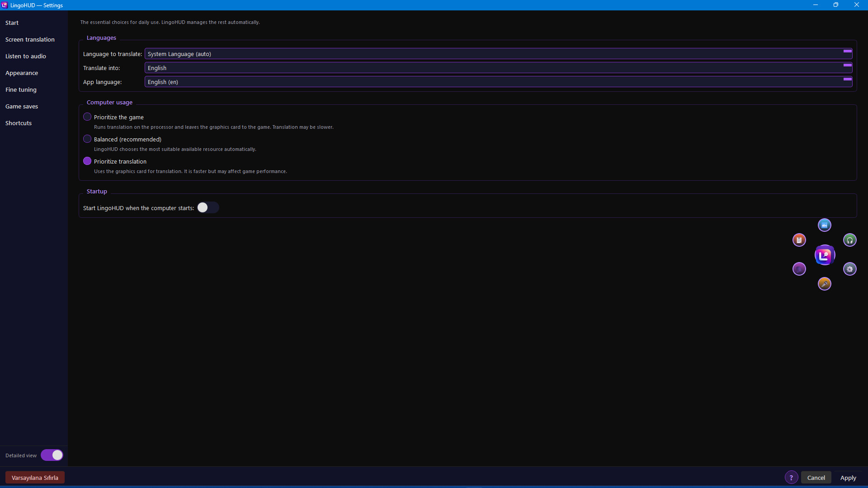Open help with the question mark button
Screen dimensions: 868x488
(791, 478)
